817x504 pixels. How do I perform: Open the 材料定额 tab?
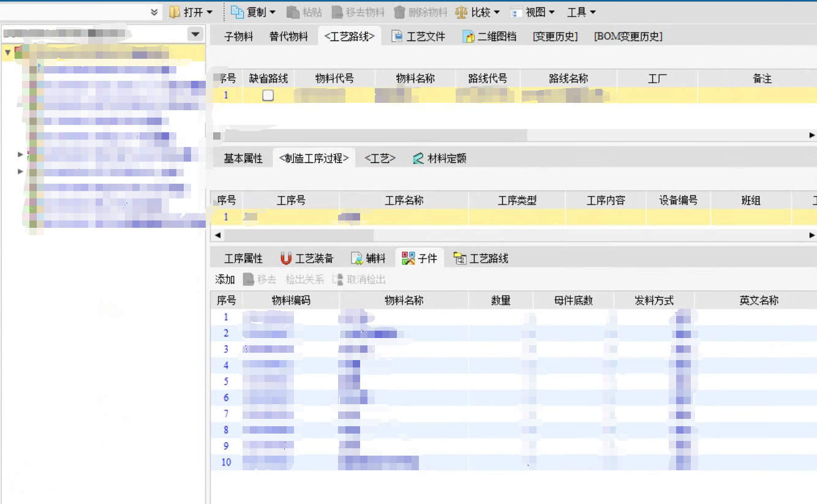tap(439, 159)
